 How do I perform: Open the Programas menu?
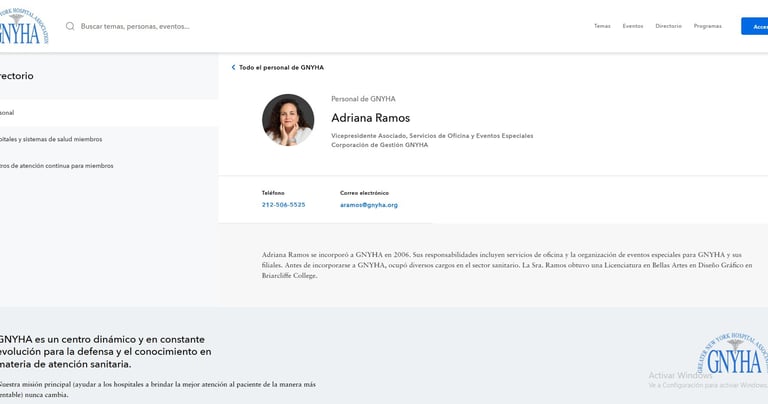click(x=708, y=26)
